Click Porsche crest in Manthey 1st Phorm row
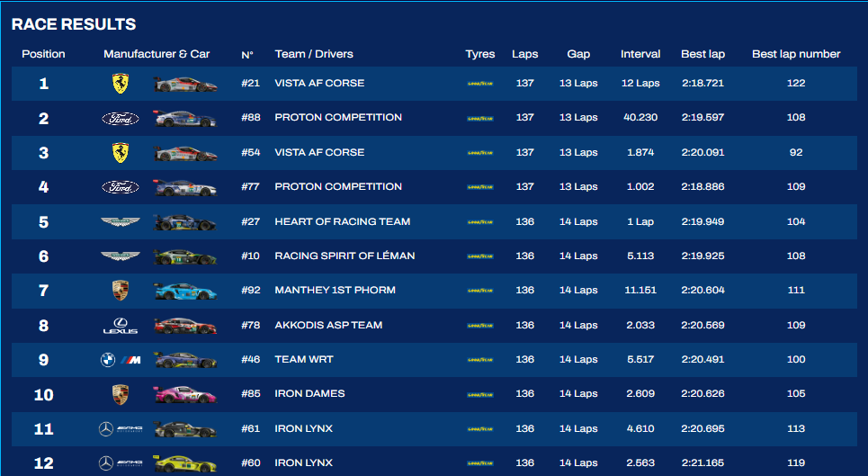 click(121, 291)
